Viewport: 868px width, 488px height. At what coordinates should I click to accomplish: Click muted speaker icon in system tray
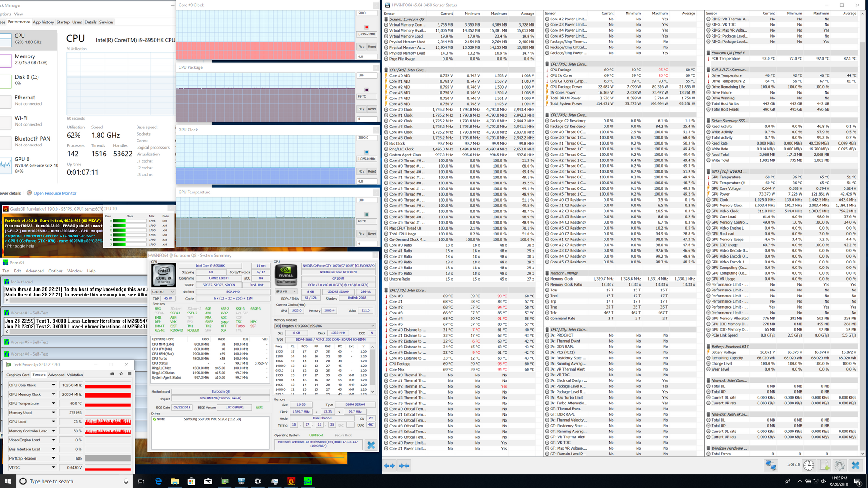point(823,481)
